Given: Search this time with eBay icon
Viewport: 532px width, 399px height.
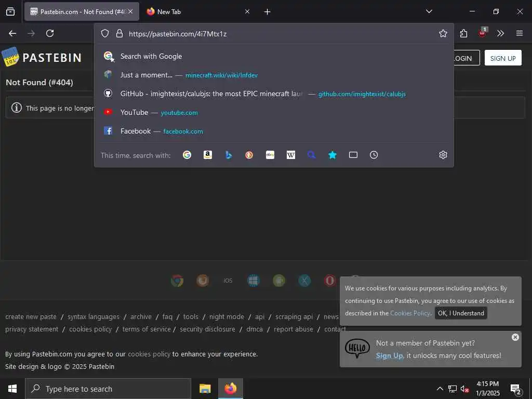Looking at the screenshot, I should pos(270,155).
